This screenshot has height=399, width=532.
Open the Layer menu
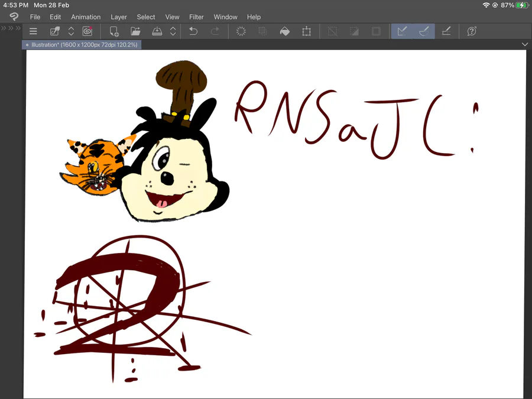coord(119,17)
